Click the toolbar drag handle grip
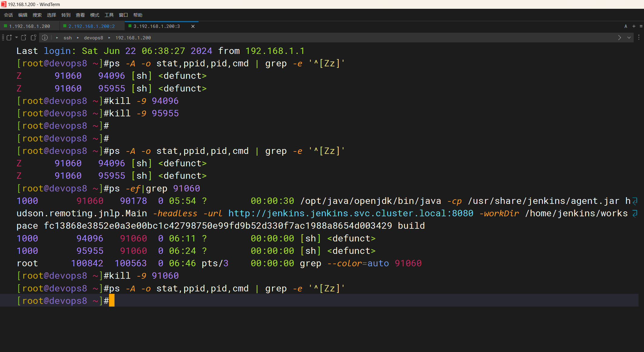 pos(3,38)
